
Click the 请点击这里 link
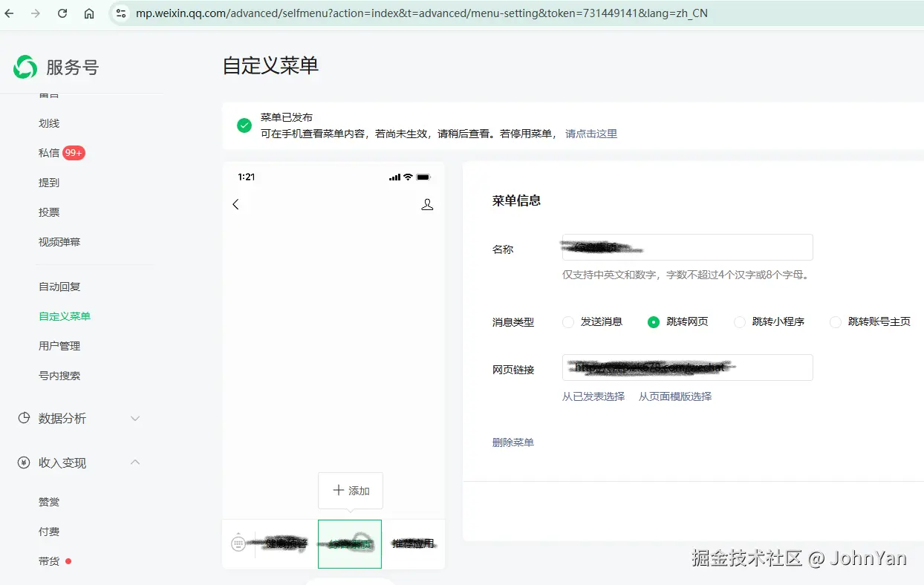pyautogui.click(x=591, y=134)
